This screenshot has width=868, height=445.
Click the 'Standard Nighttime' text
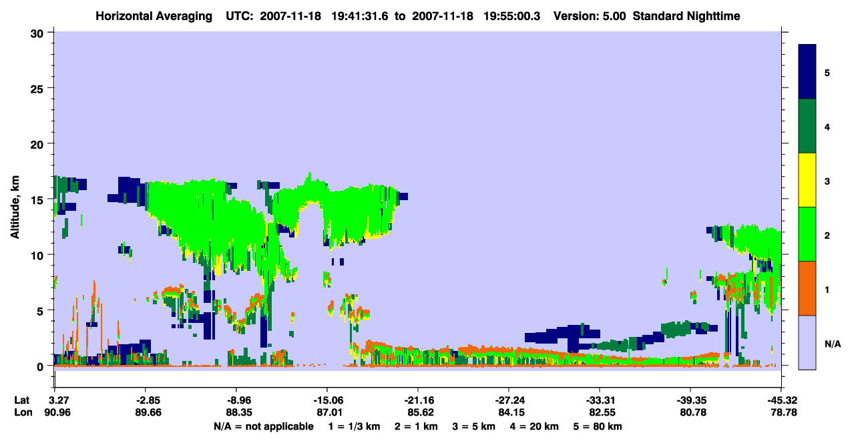coord(686,15)
